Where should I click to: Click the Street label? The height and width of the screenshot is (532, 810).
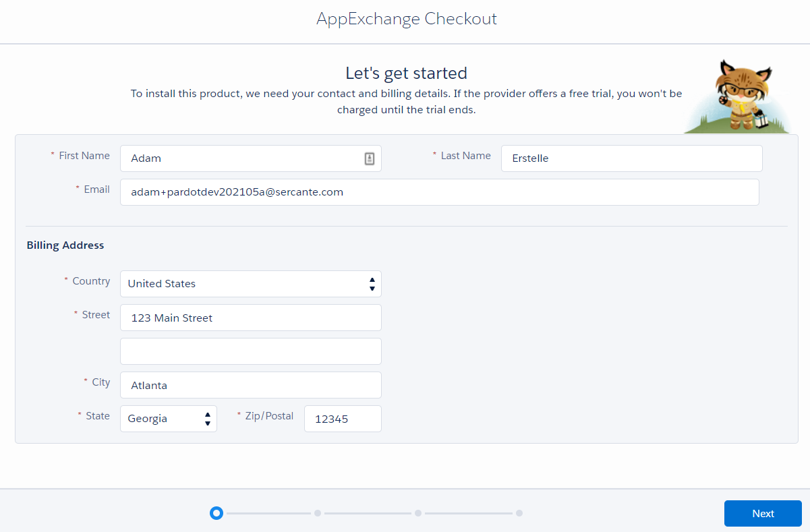point(96,315)
